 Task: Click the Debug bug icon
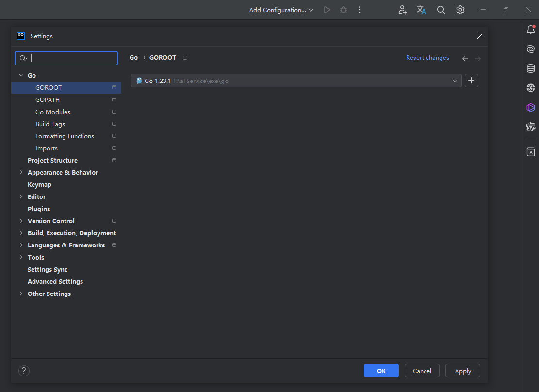[x=343, y=10]
